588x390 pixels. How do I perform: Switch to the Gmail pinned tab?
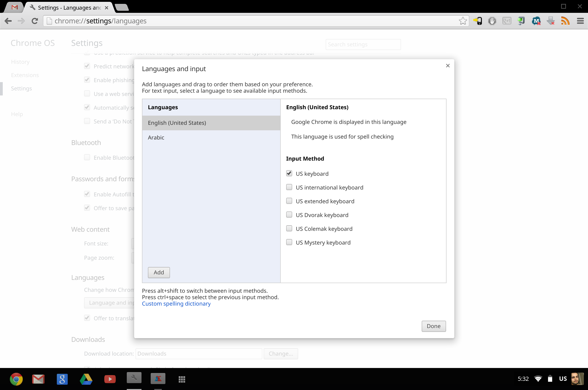point(15,7)
